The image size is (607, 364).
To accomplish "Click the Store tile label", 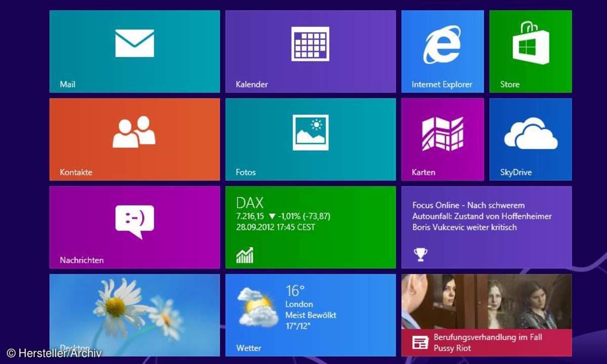I will [510, 84].
